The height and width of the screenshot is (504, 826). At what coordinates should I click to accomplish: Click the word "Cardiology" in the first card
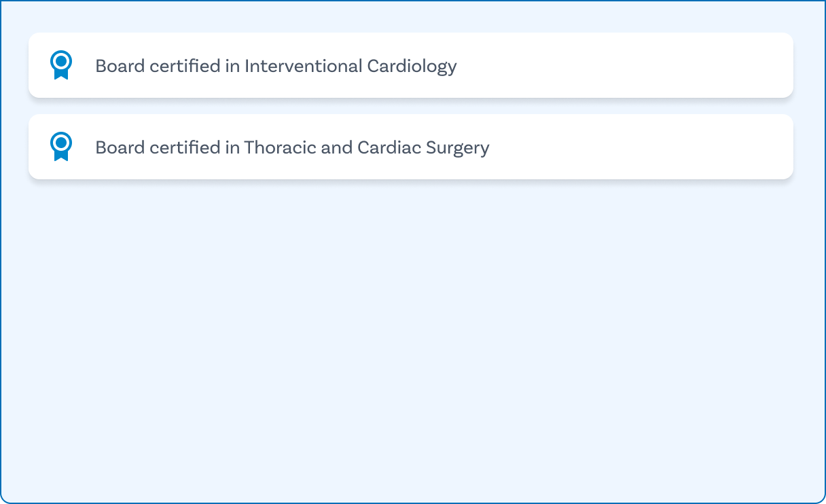pos(412,66)
